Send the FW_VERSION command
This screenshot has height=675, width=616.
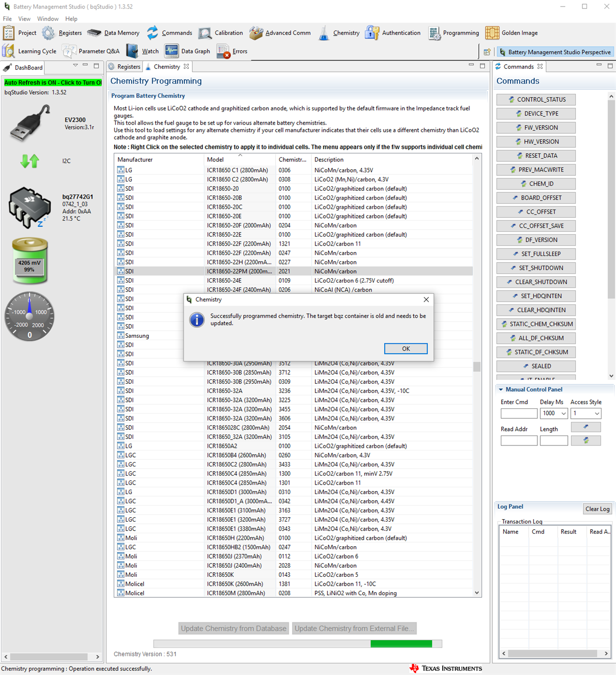pyautogui.click(x=536, y=128)
